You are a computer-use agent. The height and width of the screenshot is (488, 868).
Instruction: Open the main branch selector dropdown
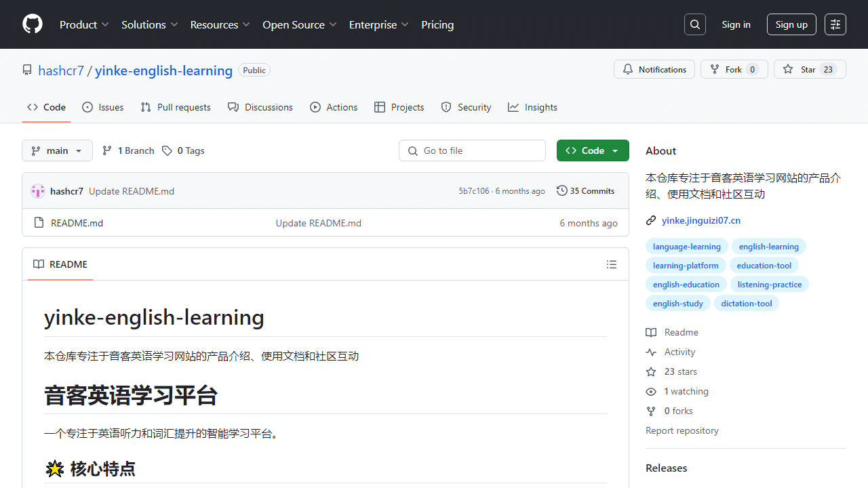pos(57,150)
